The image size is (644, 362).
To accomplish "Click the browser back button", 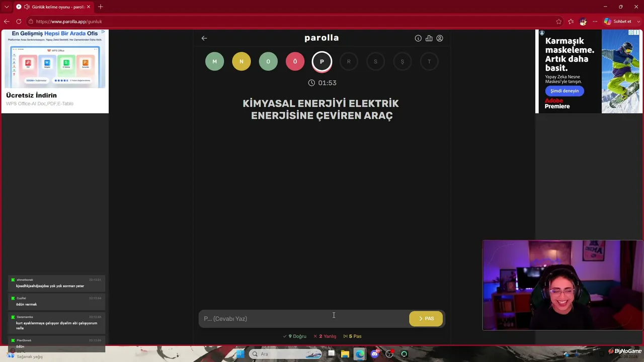I will (7, 22).
